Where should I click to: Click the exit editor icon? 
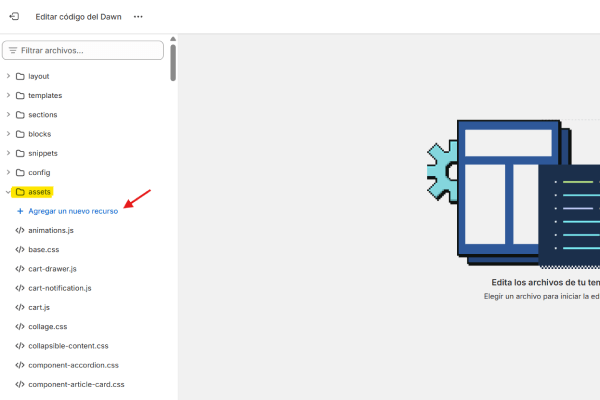point(13,17)
